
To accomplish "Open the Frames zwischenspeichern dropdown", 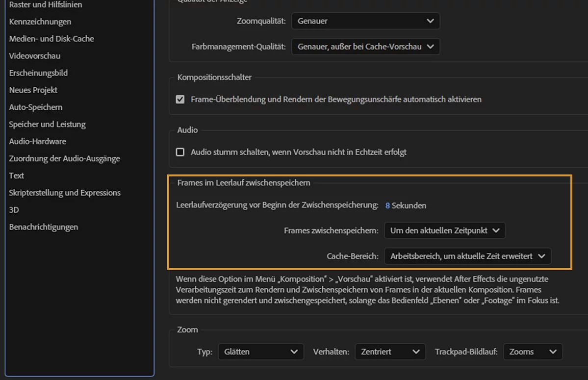I will [444, 230].
